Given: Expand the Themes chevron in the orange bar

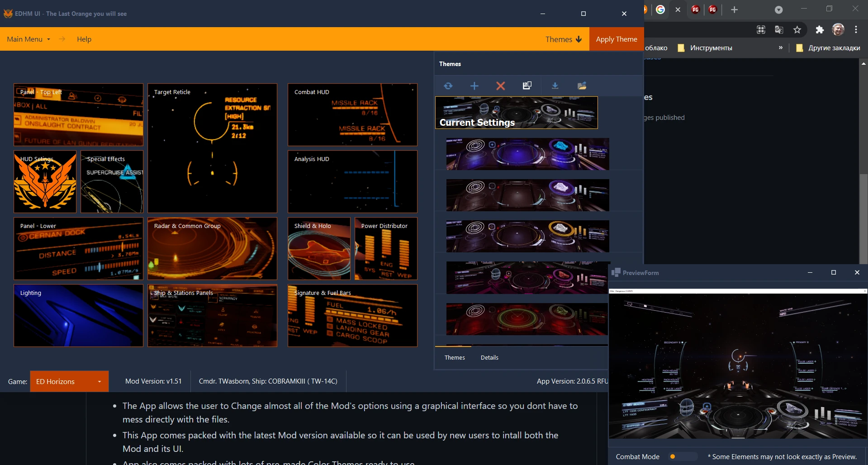Looking at the screenshot, I should click(579, 39).
